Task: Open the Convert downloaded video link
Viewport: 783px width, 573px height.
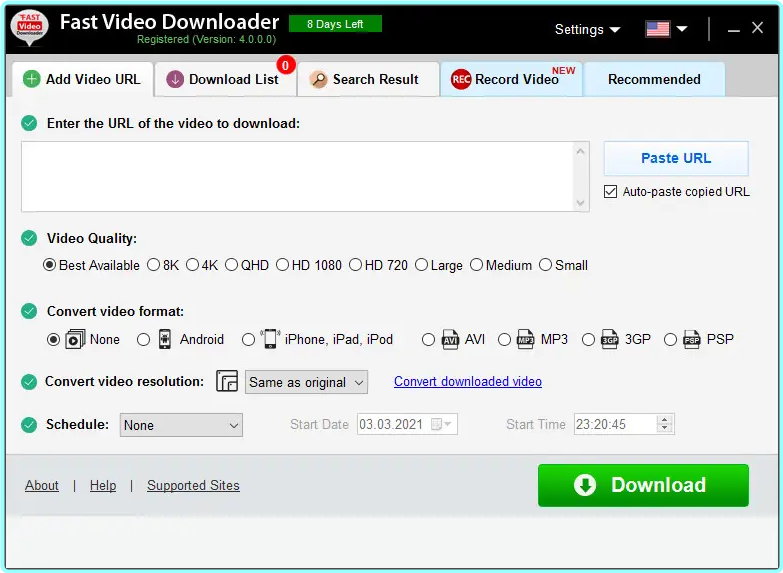Action: tap(468, 381)
